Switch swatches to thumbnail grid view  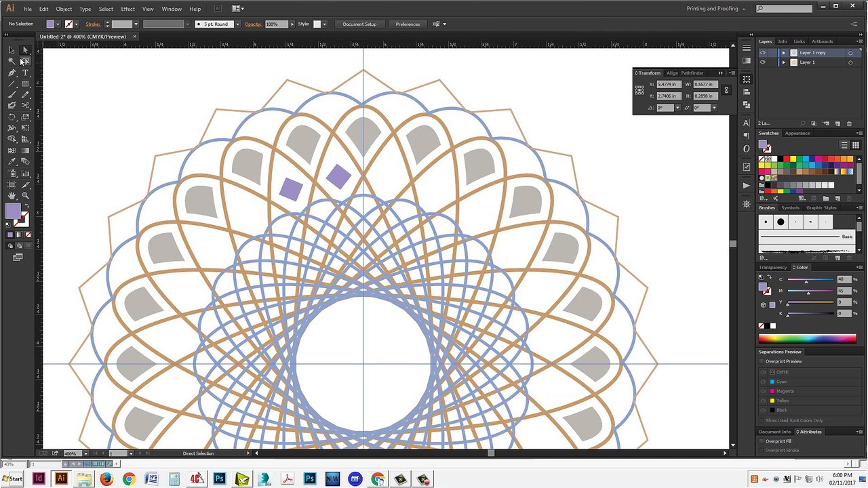855,145
